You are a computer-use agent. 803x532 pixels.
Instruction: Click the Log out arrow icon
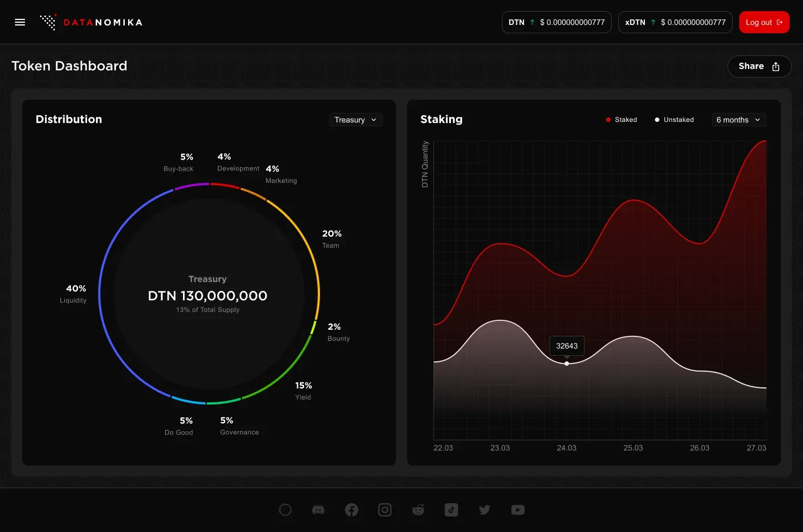pos(780,22)
